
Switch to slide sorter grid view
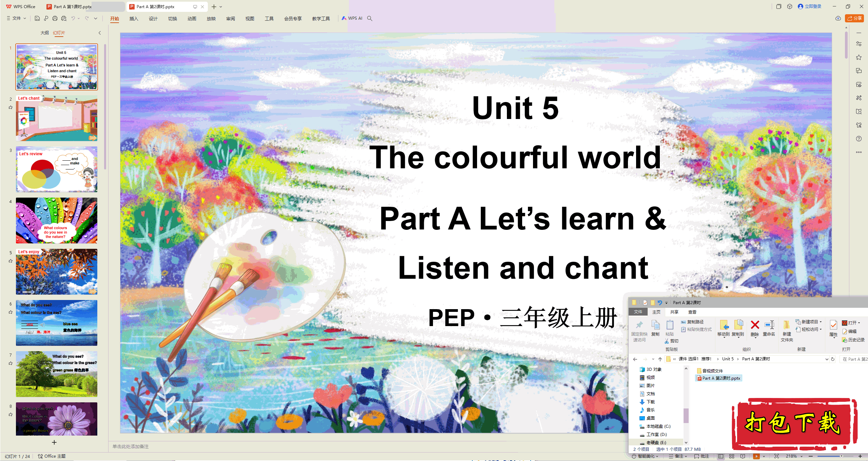(x=732, y=456)
